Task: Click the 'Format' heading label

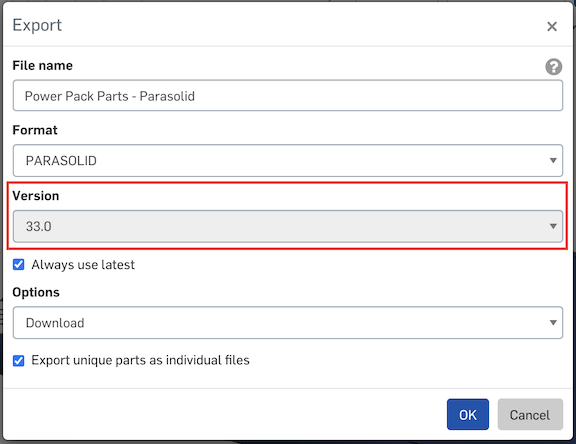Action: 35,130
